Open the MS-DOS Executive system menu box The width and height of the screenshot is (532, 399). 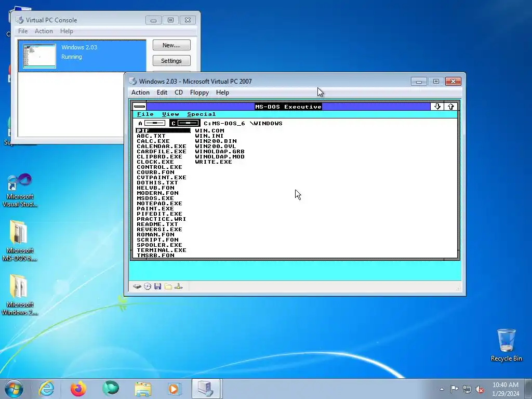tap(139, 107)
